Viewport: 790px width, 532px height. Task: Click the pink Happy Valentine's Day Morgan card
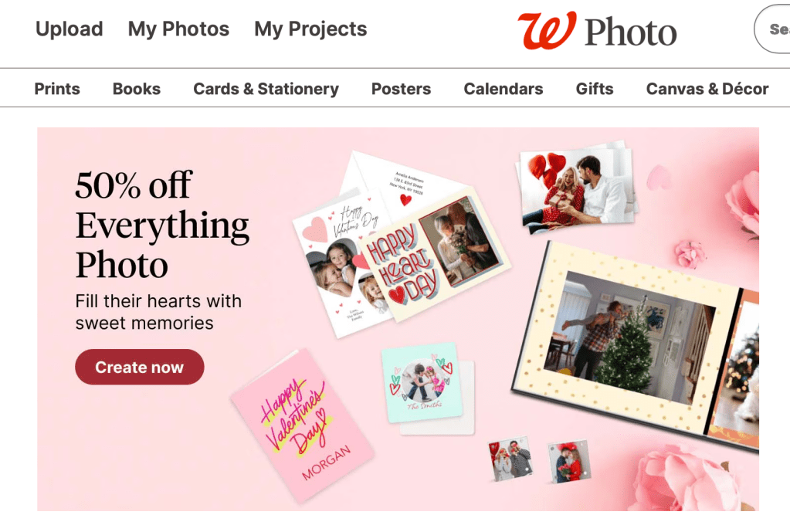[x=302, y=424]
